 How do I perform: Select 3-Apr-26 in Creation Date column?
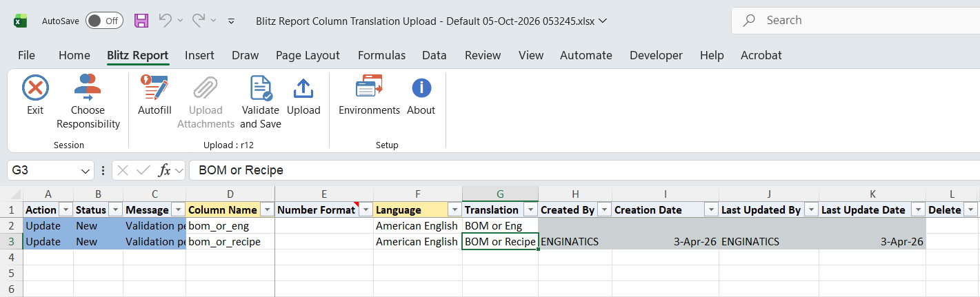point(665,241)
